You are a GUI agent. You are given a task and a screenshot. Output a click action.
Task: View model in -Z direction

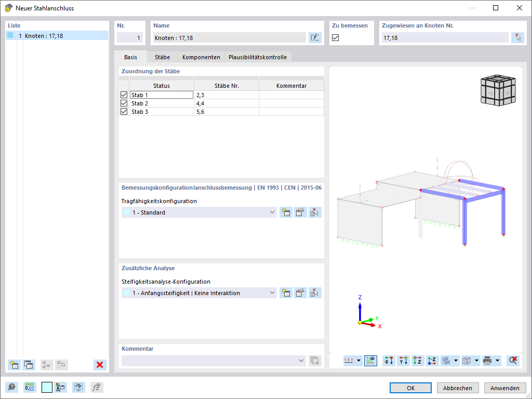[432, 361]
